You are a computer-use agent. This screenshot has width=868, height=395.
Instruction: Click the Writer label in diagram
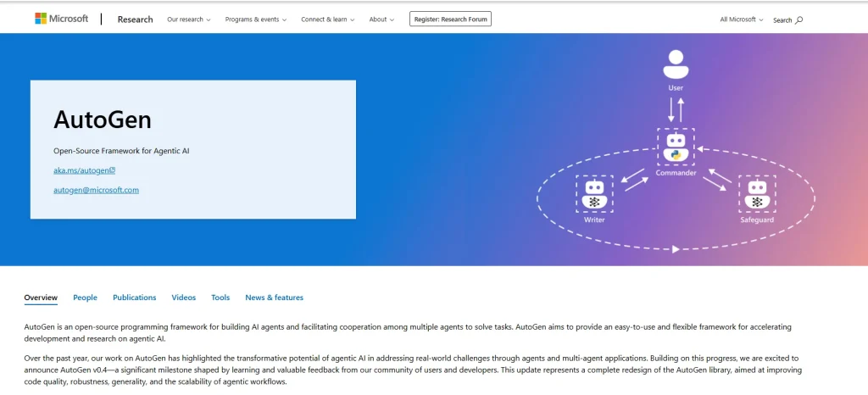tap(594, 220)
